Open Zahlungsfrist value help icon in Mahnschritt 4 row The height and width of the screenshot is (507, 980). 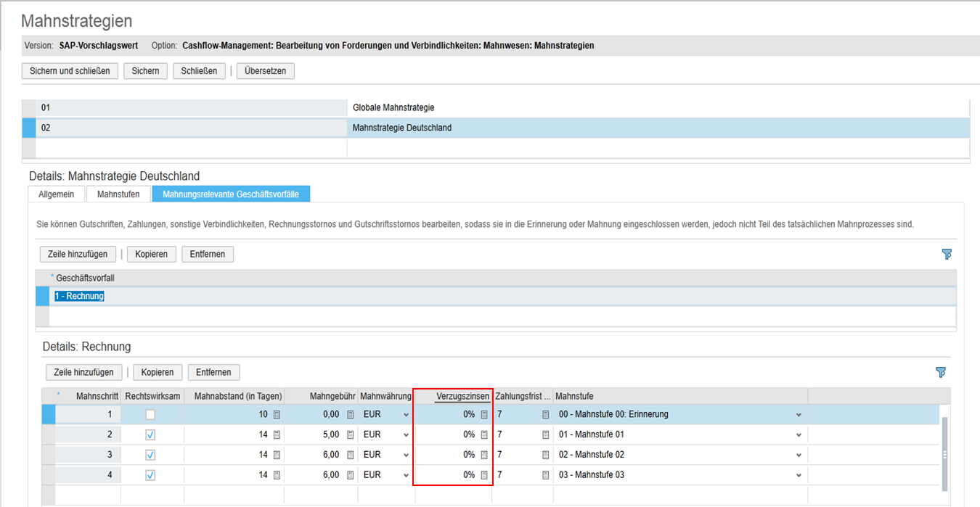(x=546, y=475)
